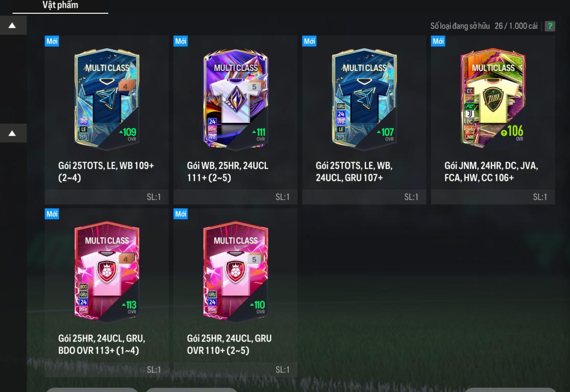Select the blue 107 OVR Multi Class pack
This screenshot has height=392, width=570.
coord(364,99)
